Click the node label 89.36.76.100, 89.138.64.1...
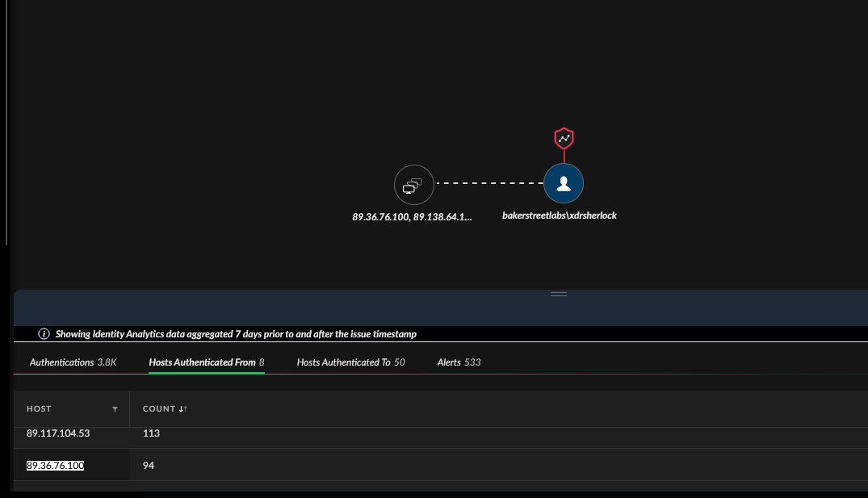This screenshot has width=868, height=498. (x=412, y=217)
